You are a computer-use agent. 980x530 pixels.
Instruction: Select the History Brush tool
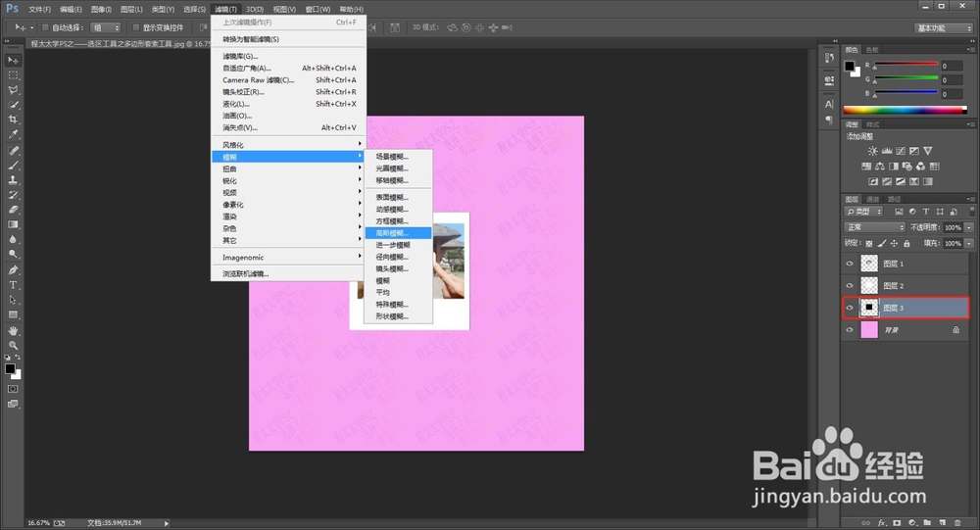(x=13, y=195)
